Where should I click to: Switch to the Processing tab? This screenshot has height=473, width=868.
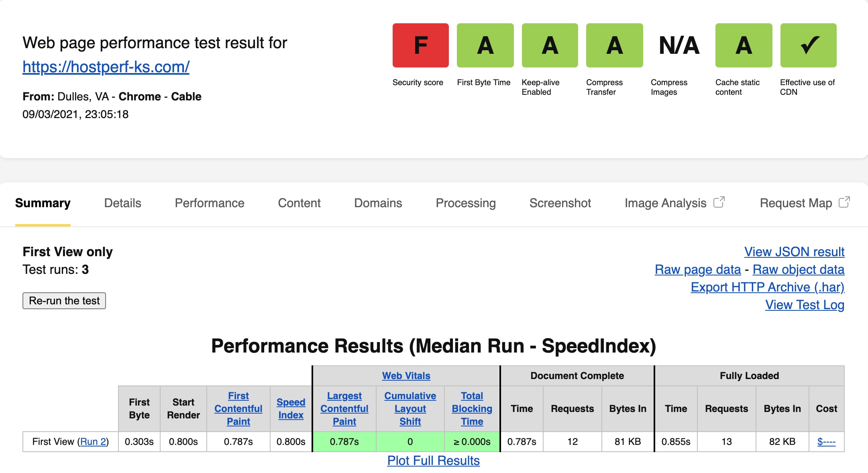(466, 203)
